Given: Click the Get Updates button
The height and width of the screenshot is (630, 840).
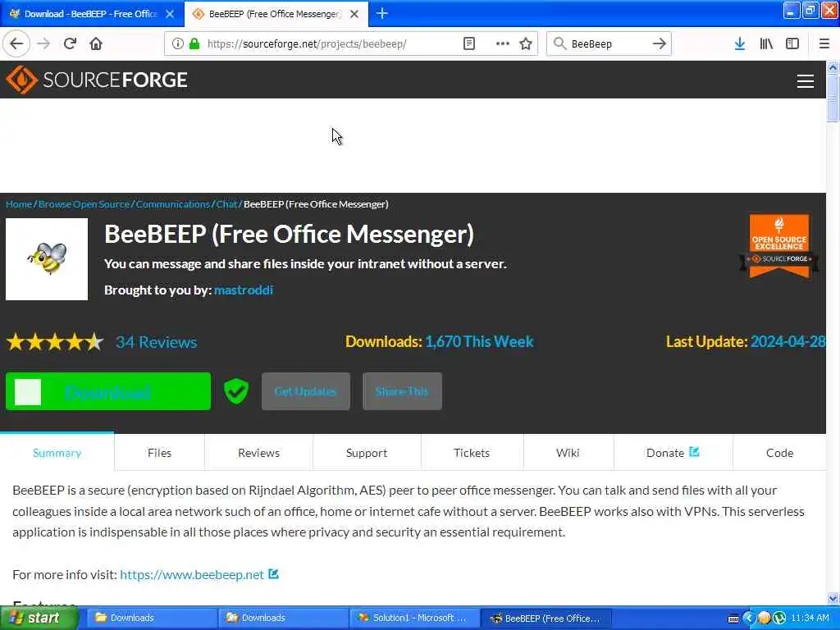Looking at the screenshot, I should click(x=305, y=391).
